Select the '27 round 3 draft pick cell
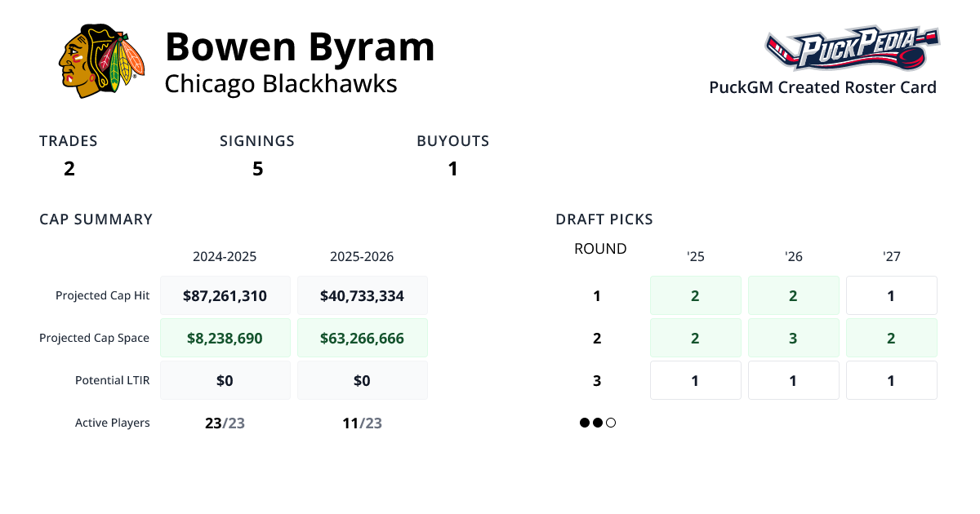 [891, 380]
